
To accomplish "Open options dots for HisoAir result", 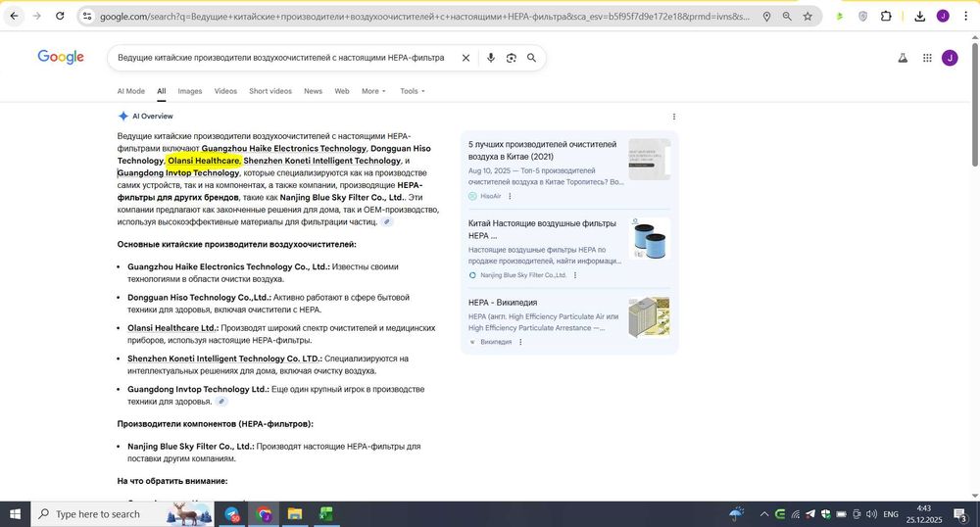I will [510, 196].
